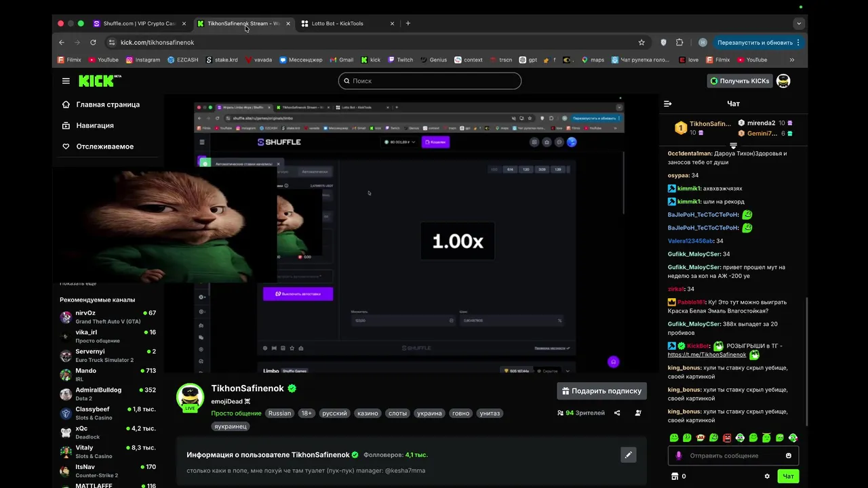Viewport: 868px width, 488px height.
Task: Open the Instagram bookmark
Action: pyautogui.click(x=143, y=60)
